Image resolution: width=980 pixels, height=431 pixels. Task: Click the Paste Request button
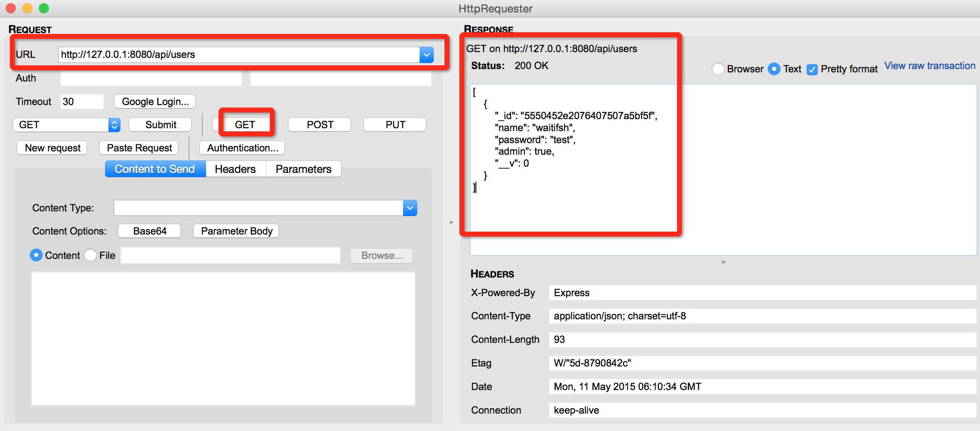tap(139, 148)
